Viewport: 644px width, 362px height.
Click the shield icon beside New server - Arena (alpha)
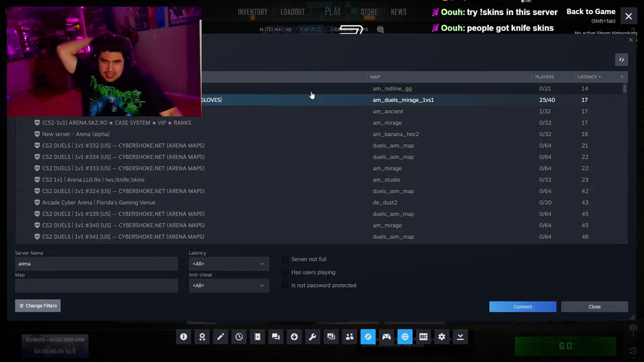pyautogui.click(x=37, y=134)
